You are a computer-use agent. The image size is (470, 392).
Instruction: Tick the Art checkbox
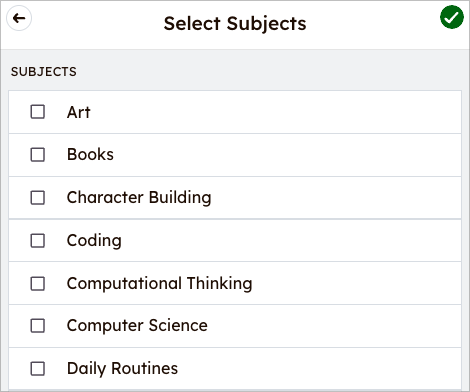(38, 112)
